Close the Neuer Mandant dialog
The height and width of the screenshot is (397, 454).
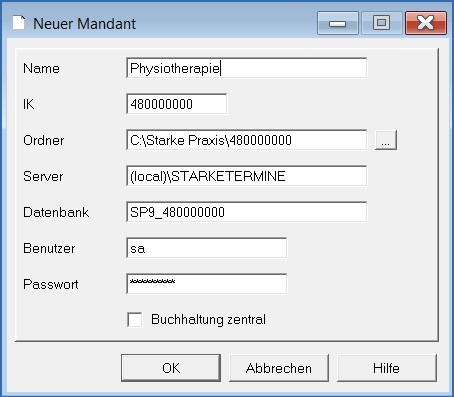426,23
